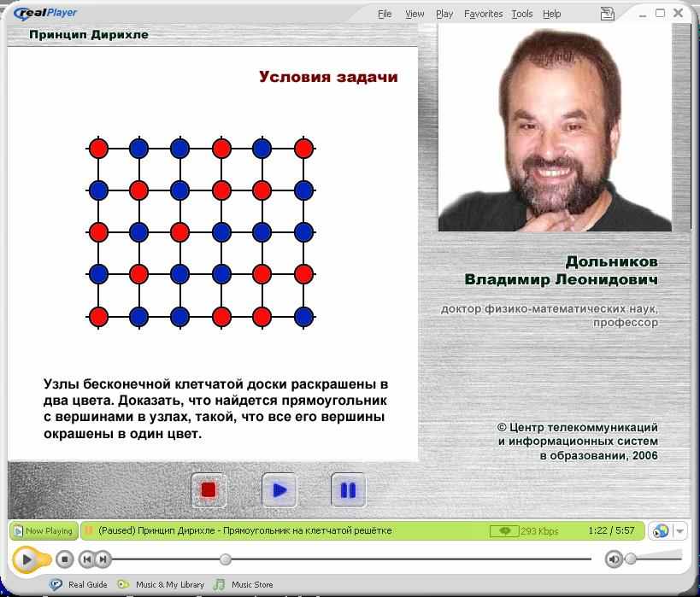Skip to next clip
The image size is (700, 597).
tap(103, 559)
